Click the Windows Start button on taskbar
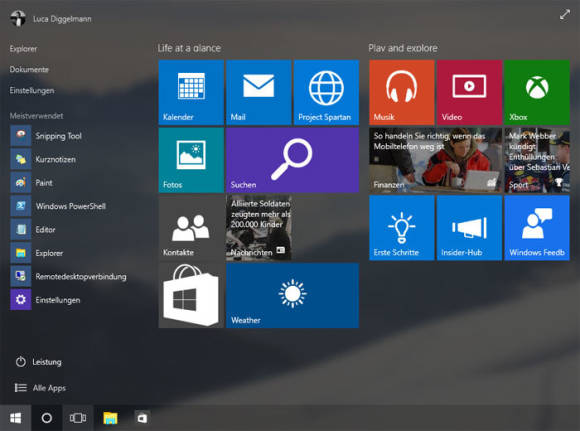Image resolution: width=580 pixels, height=431 pixels. coord(16,418)
